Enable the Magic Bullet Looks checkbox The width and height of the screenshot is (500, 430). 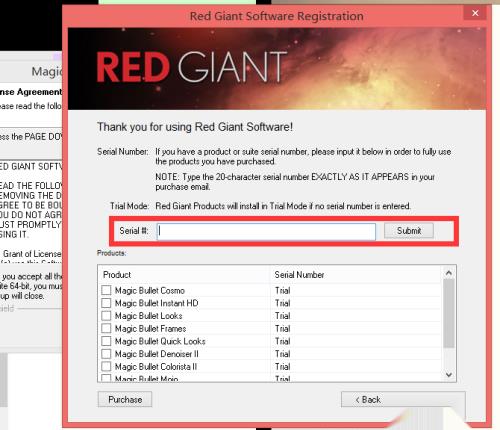pos(106,315)
